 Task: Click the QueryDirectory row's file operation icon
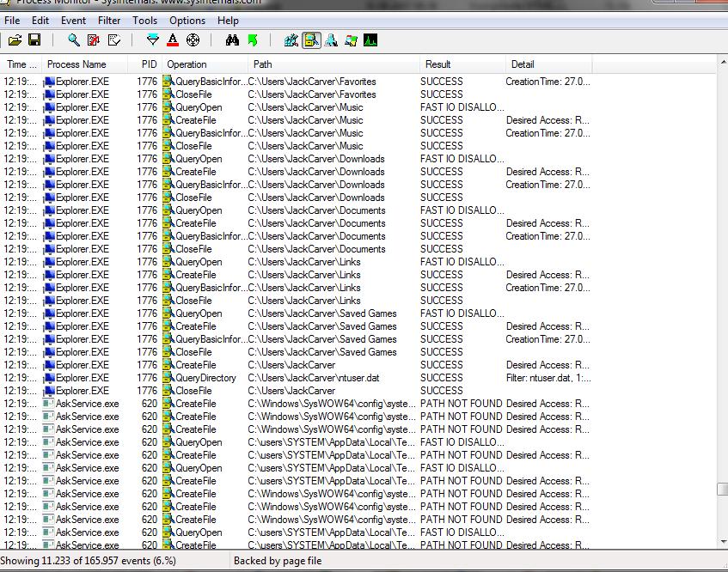coord(168,378)
